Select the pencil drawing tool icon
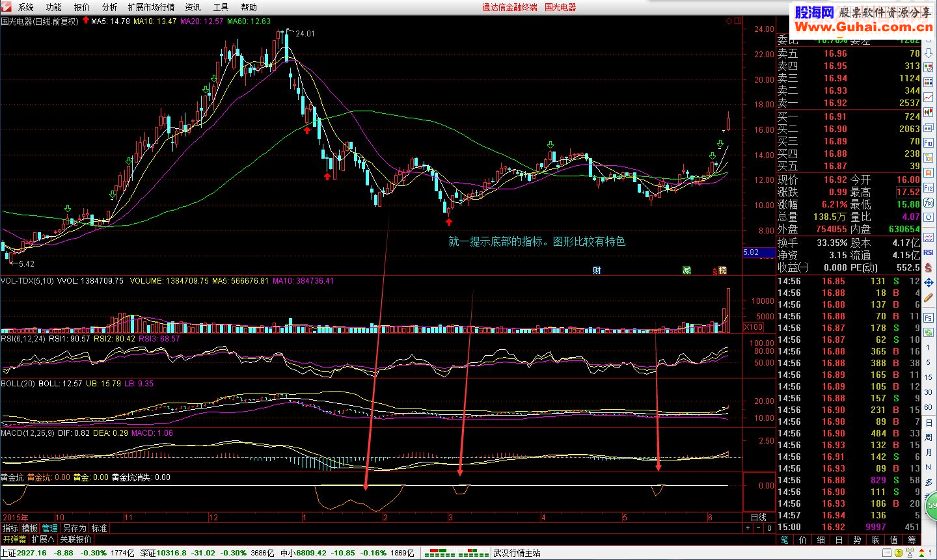937x560 pixels. coord(929,297)
